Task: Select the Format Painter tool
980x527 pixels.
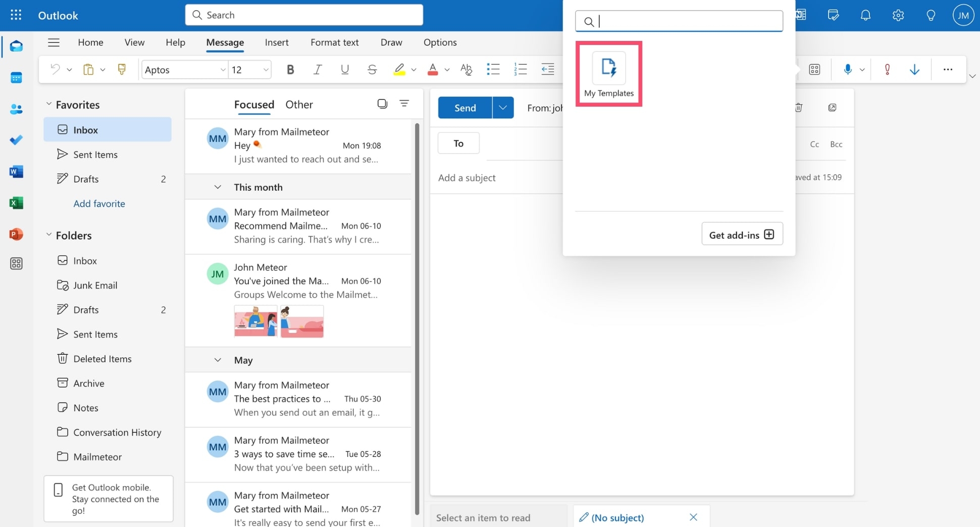Action: (x=122, y=69)
